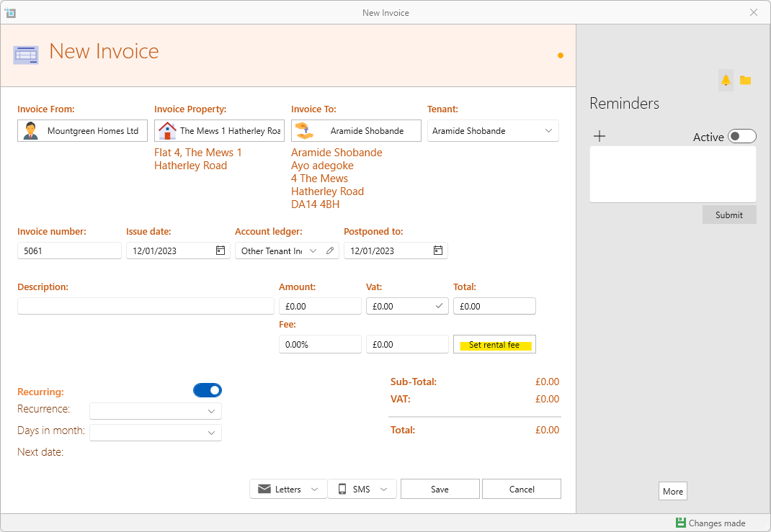This screenshot has height=532, width=771.
Task: Enable the Active reminders toggle
Action: coord(742,136)
